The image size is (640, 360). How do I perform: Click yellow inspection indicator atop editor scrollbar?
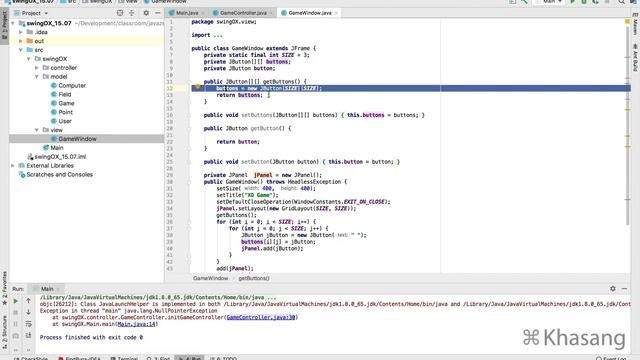[627, 21]
